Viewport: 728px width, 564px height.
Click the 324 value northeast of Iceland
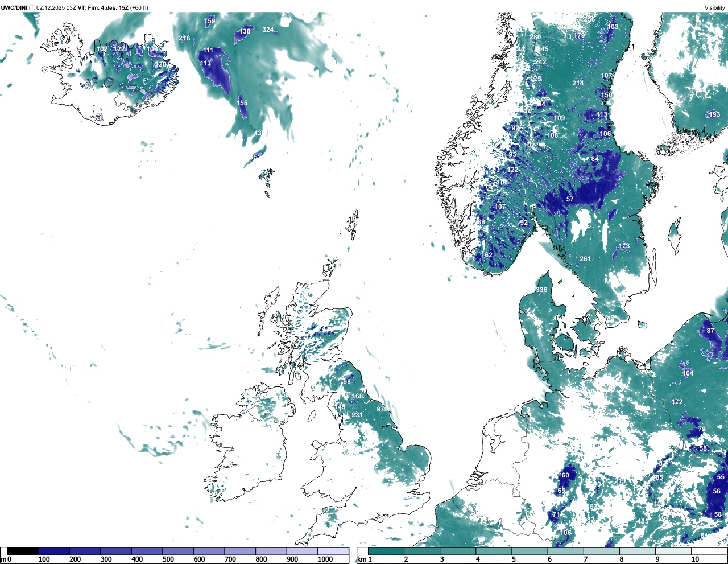pos(268,30)
